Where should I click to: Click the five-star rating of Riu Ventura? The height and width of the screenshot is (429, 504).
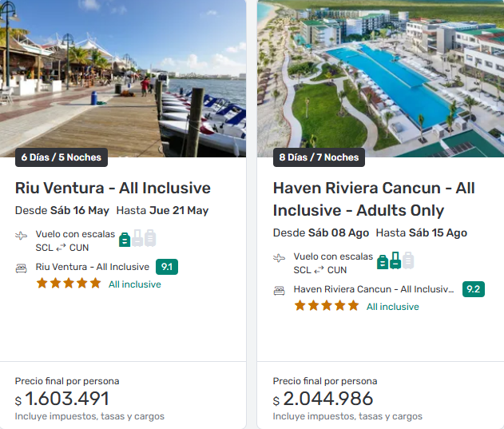point(69,284)
